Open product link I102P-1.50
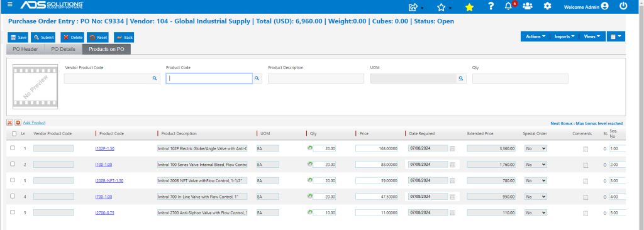This screenshot has width=644, height=230. pyautogui.click(x=104, y=149)
